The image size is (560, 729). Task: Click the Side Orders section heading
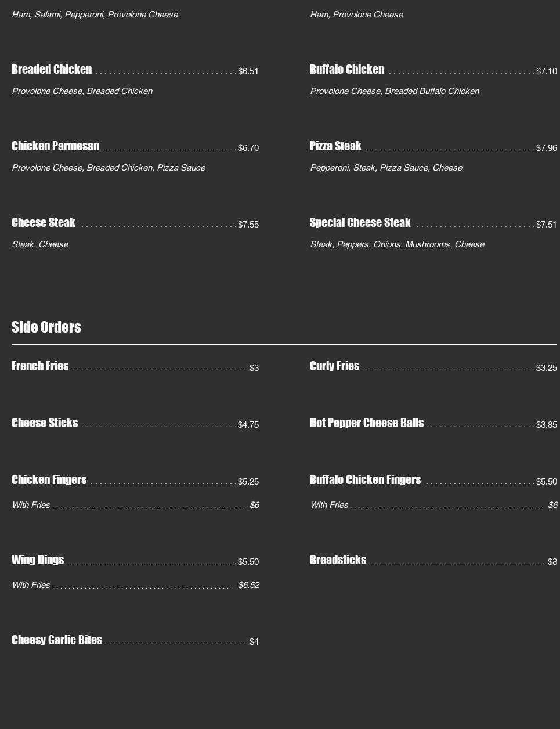(x=46, y=327)
